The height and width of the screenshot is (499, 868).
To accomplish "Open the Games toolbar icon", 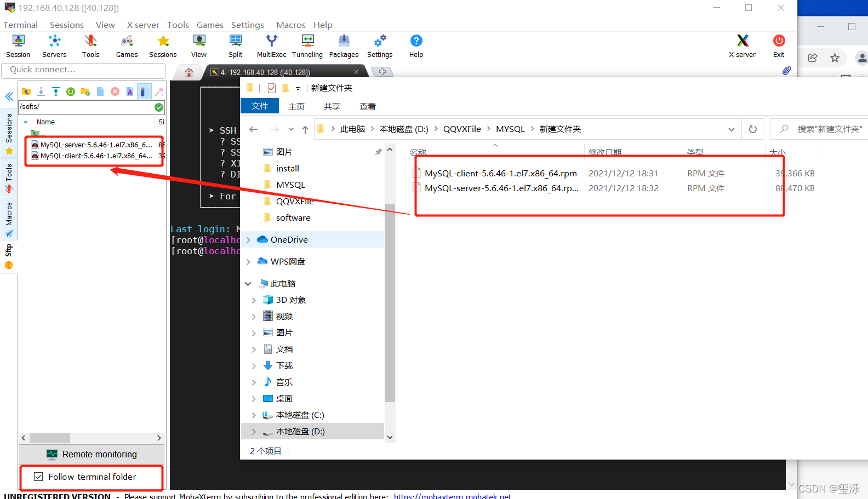I will click(127, 46).
